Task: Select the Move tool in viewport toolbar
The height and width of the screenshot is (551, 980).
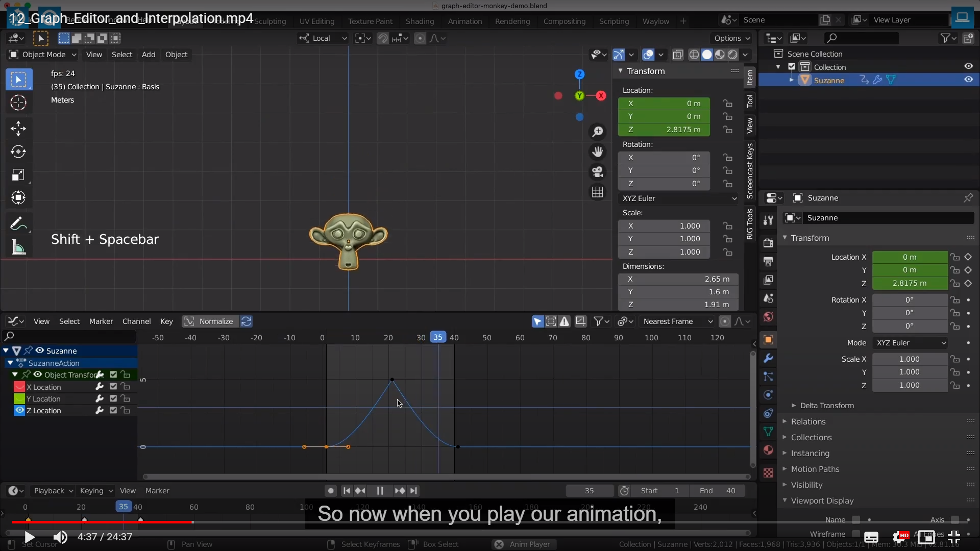Action: tap(18, 128)
